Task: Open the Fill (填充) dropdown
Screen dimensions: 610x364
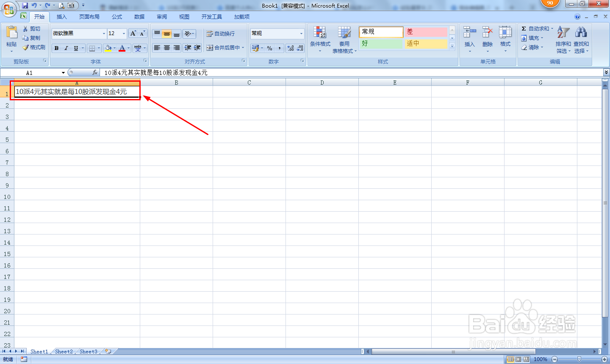Action: click(532, 38)
